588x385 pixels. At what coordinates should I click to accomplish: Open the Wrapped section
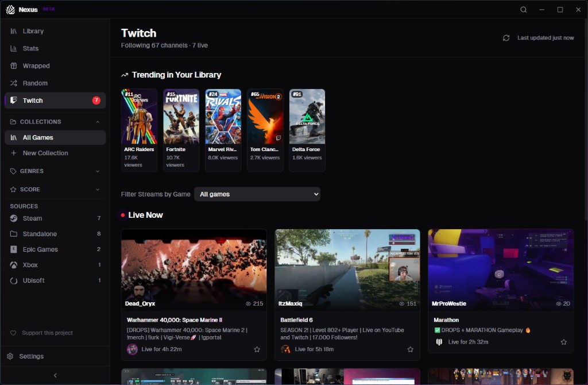[35, 66]
